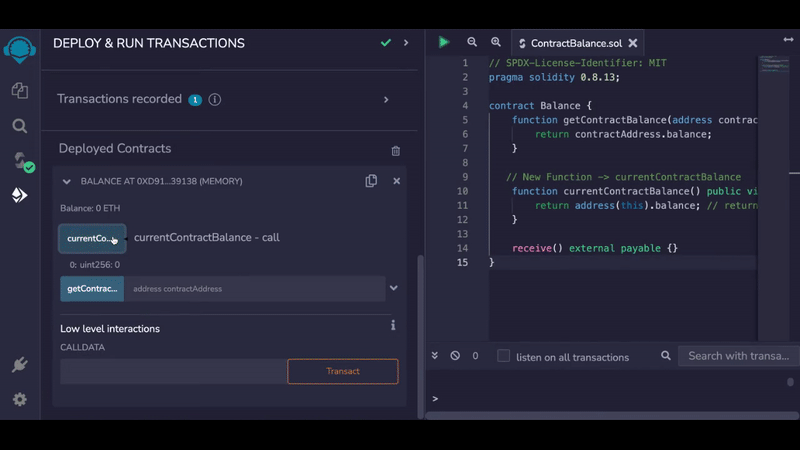Click the address contractAddress input field
800x450 pixels.
pos(254,289)
